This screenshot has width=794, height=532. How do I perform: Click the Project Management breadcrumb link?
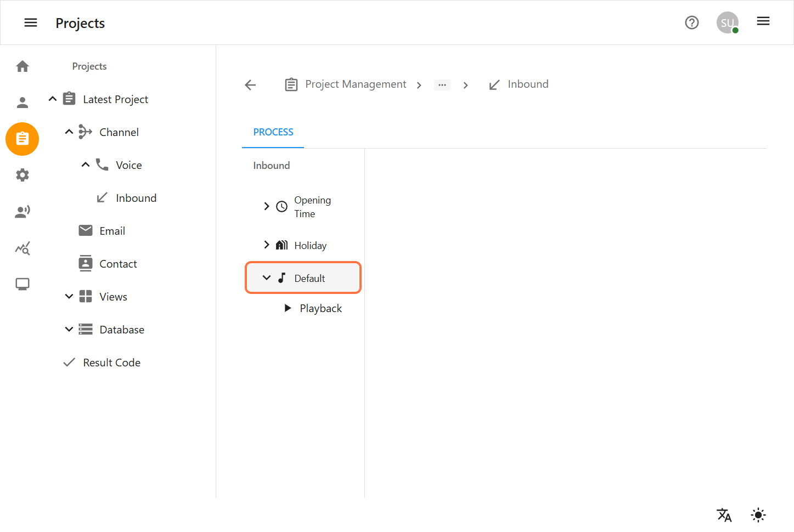pyautogui.click(x=356, y=84)
